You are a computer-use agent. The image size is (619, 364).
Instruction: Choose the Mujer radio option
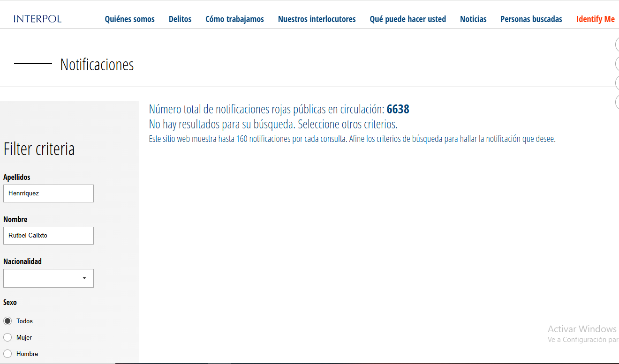click(x=8, y=337)
